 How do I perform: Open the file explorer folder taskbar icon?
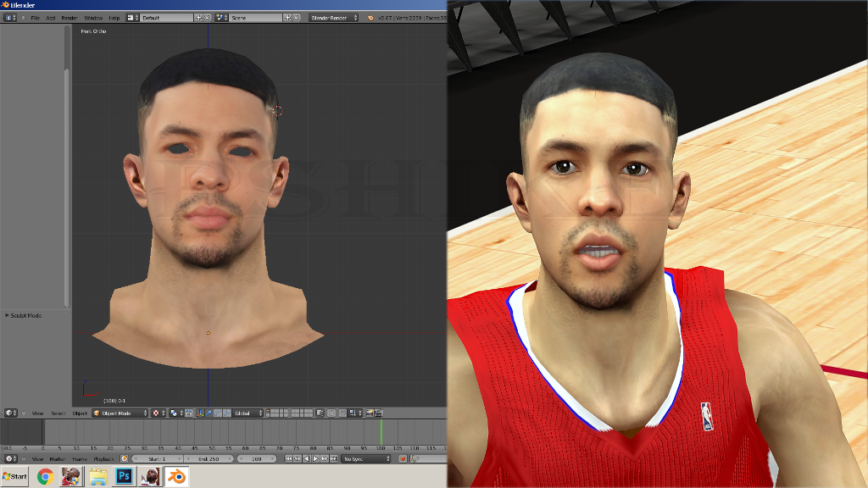[98, 476]
